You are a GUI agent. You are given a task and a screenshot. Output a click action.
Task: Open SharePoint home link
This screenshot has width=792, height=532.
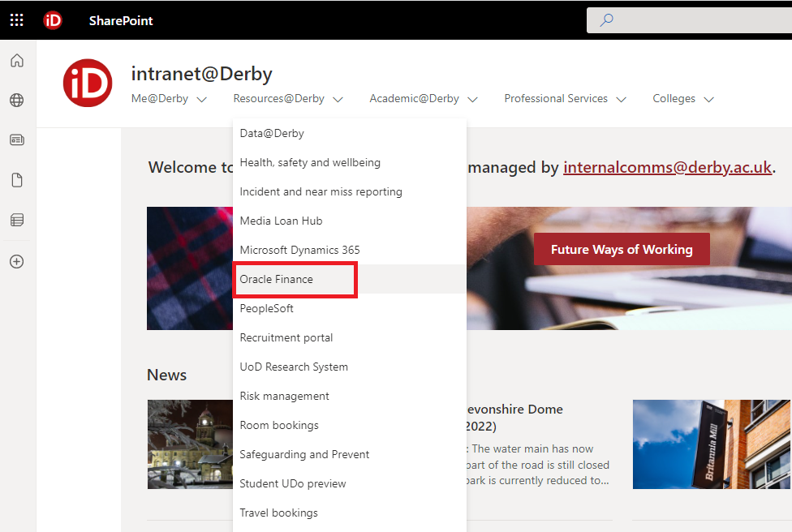coord(121,21)
